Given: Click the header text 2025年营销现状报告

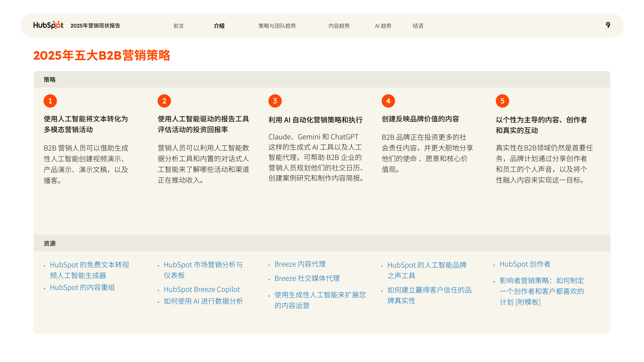Looking at the screenshot, I should (x=95, y=25).
